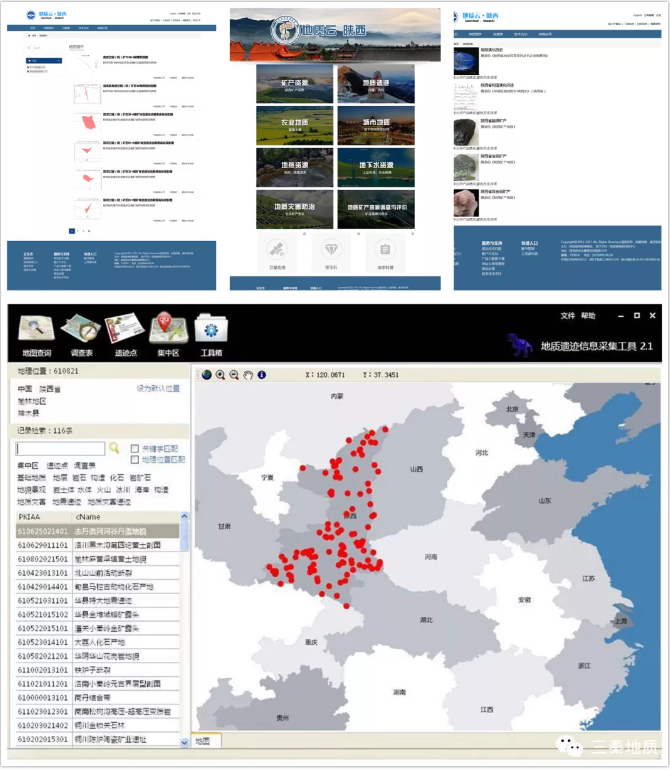Select the zoom in magnifier tool

[220, 375]
